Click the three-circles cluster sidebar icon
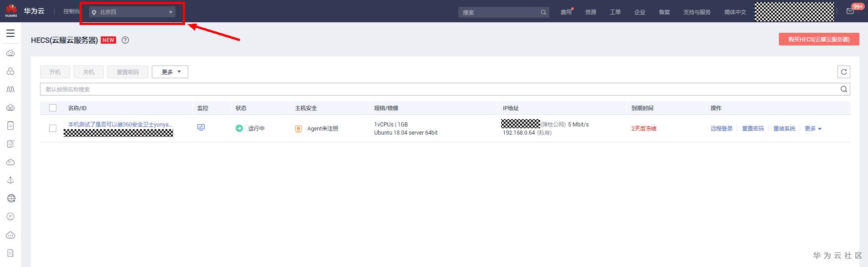 coord(11,71)
